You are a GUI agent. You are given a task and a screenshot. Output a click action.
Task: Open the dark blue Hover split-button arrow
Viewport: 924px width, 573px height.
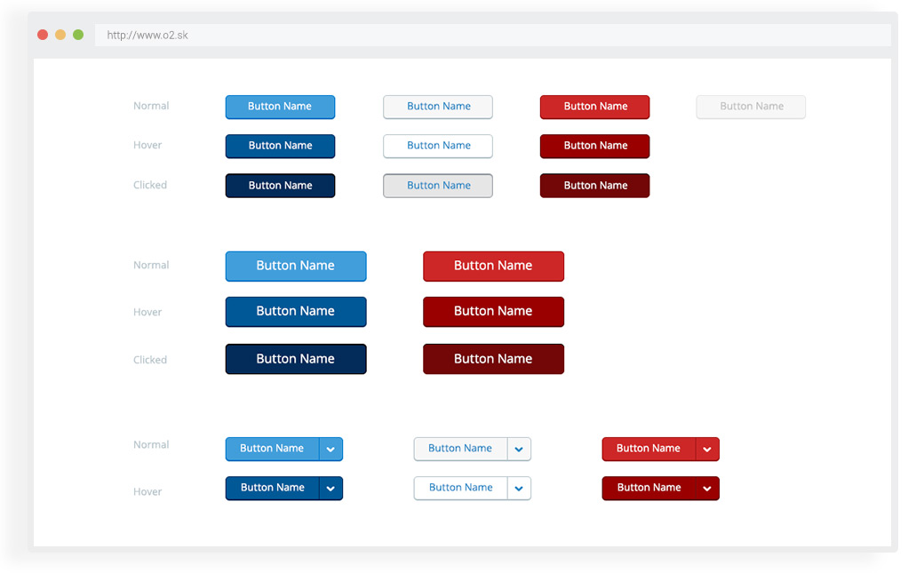(x=331, y=489)
